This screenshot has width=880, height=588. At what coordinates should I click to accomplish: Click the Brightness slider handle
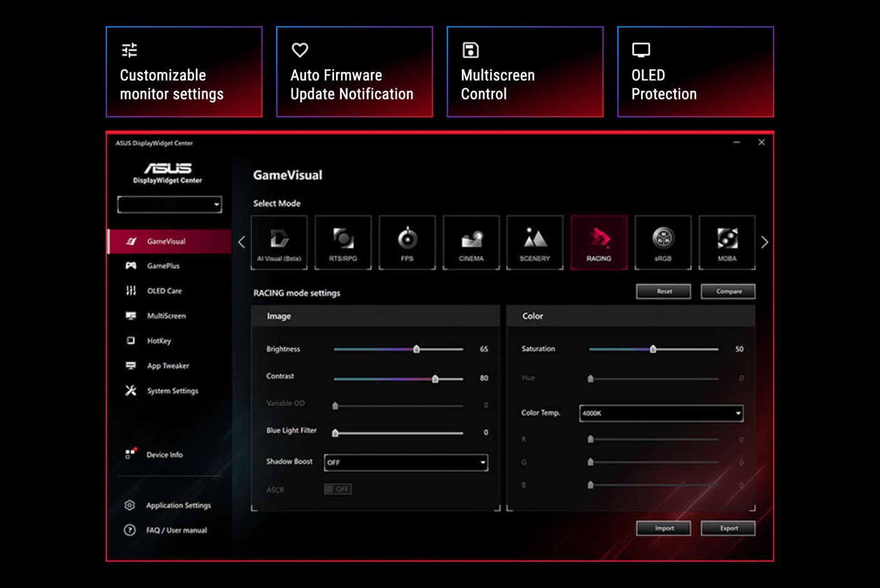click(416, 349)
